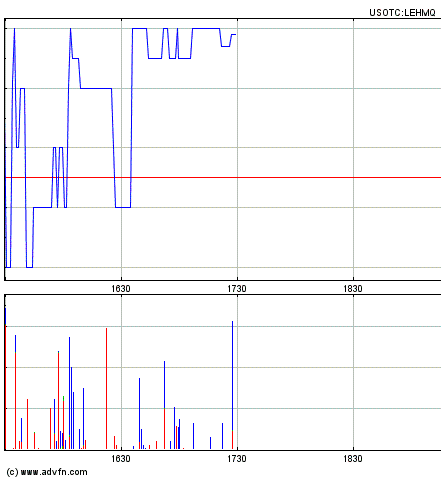Click the tall red volume bar before 1630

pyautogui.click(x=106, y=388)
